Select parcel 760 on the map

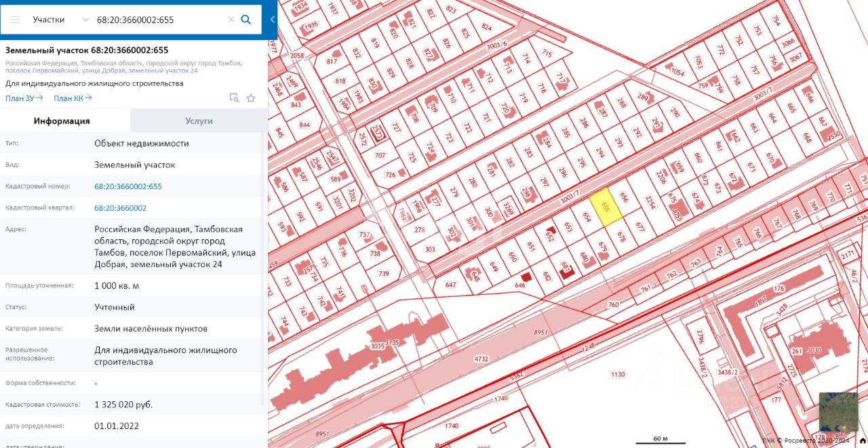pos(613,304)
